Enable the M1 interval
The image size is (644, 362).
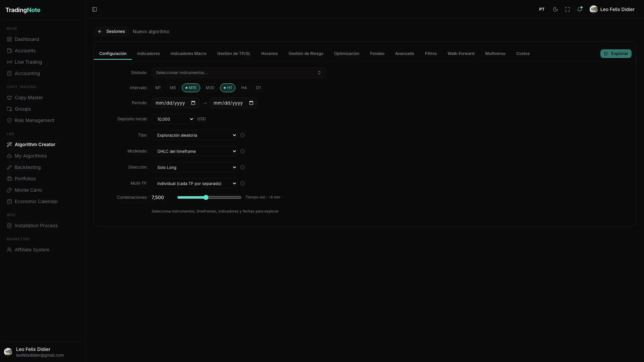tap(158, 88)
